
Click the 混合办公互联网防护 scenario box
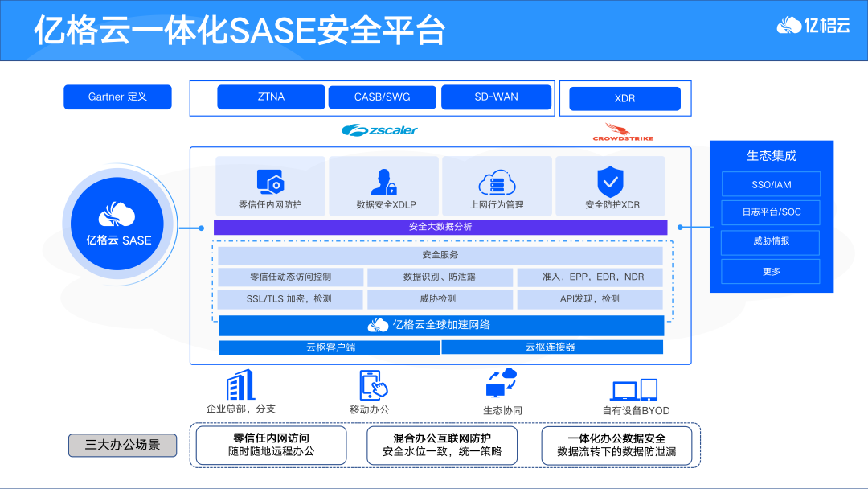(442, 445)
